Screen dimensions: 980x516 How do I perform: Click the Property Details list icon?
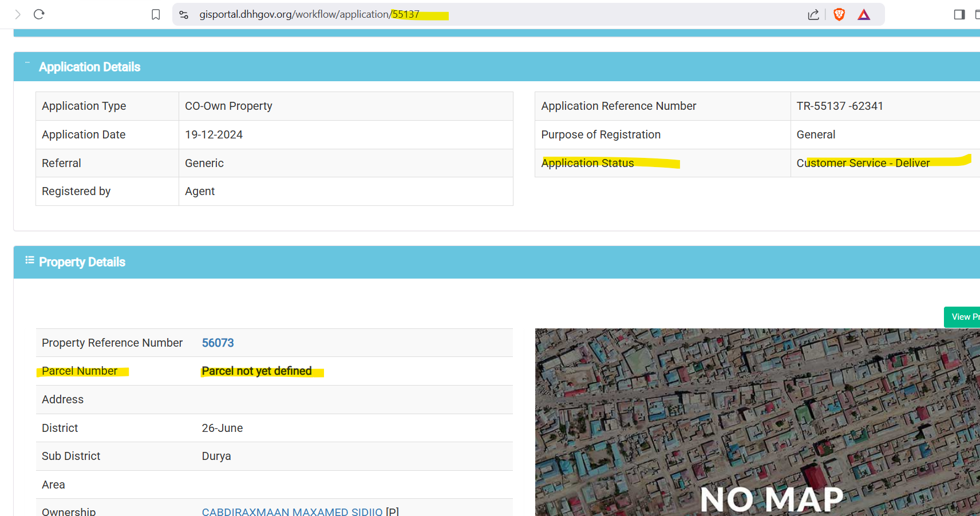[30, 260]
